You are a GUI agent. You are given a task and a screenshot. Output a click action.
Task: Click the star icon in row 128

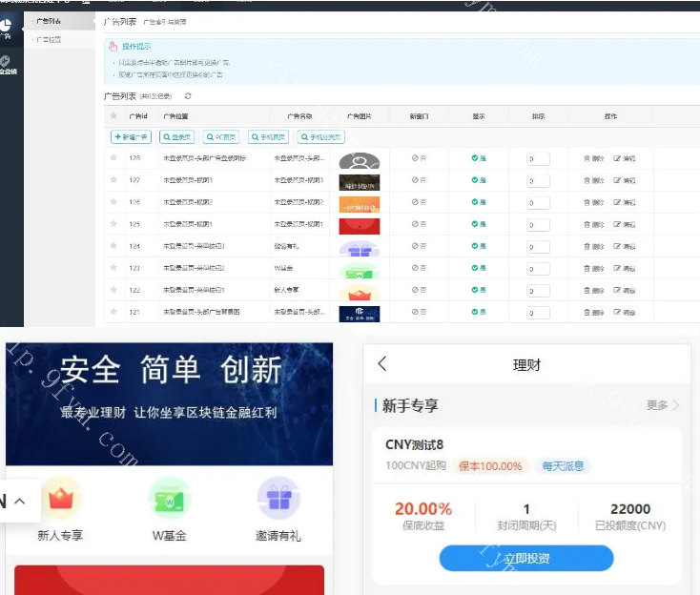[x=113, y=158]
